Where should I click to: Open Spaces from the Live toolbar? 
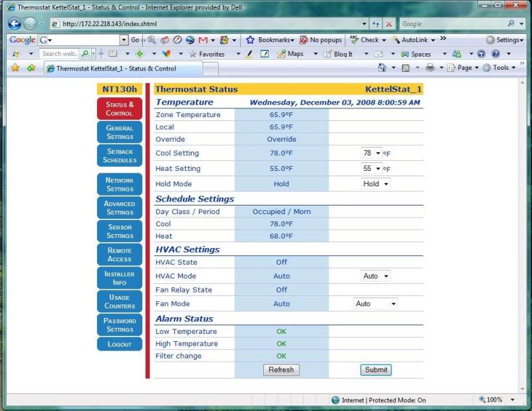[x=415, y=54]
